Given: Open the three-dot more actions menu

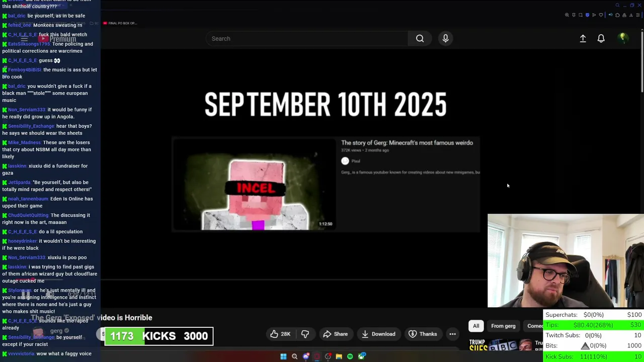Looking at the screenshot, I should (x=452, y=334).
